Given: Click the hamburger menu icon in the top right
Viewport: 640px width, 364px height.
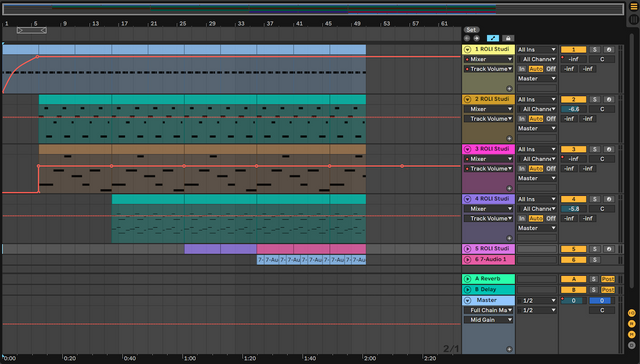Looking at the screenshot, I should (x=633, y=7).
